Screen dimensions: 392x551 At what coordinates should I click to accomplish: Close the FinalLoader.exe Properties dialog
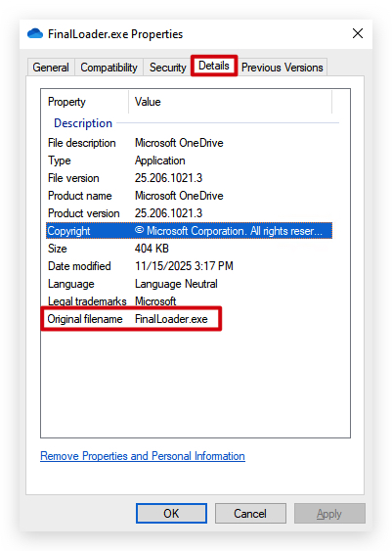[x=358, y=33]
